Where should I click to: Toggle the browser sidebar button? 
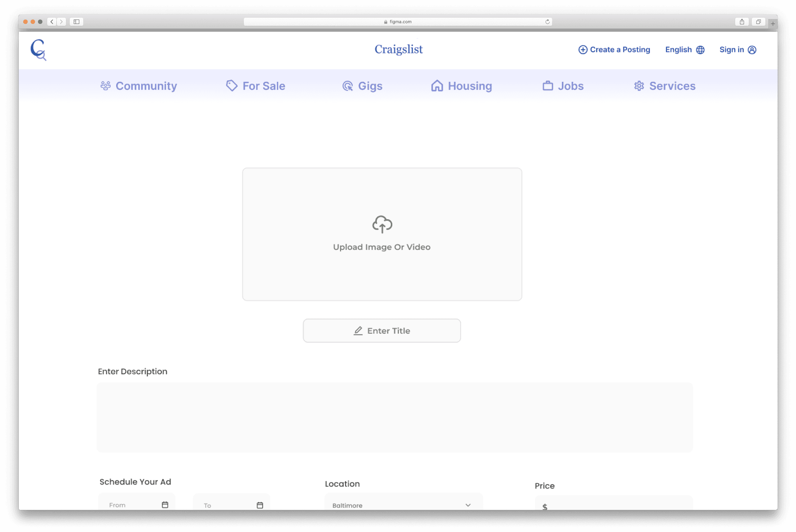click(76, 22)
